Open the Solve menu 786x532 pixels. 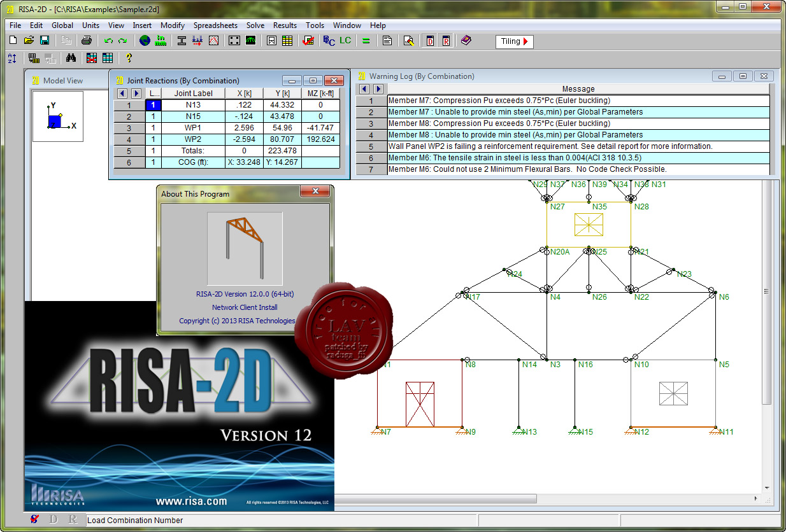(x=255, y=25)
